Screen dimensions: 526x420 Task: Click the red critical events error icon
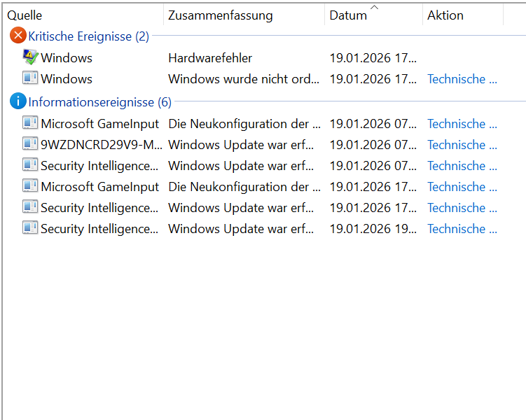[18, 36]
